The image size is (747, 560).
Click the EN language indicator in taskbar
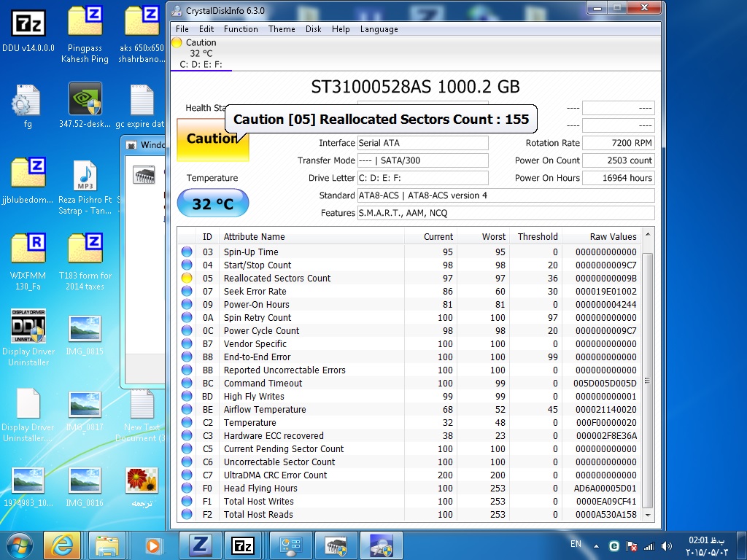576,544
